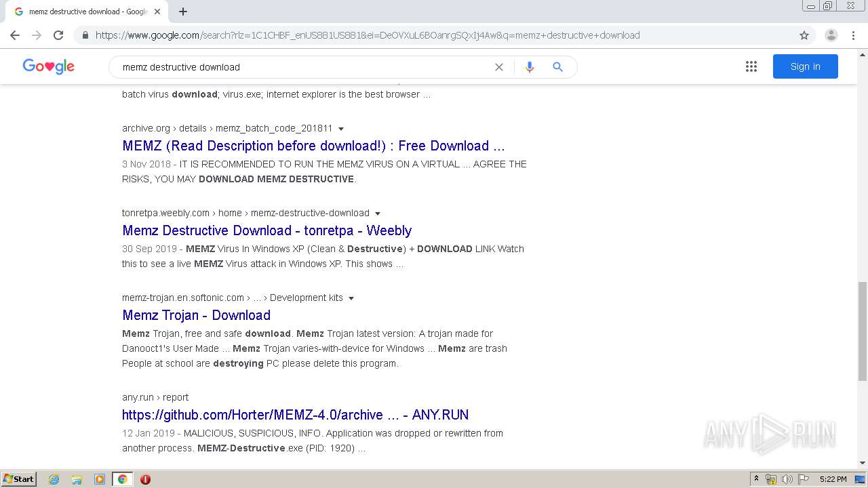868x488 pixels.
Task: Open the network tray icon
Action: (x=771, y=479)
